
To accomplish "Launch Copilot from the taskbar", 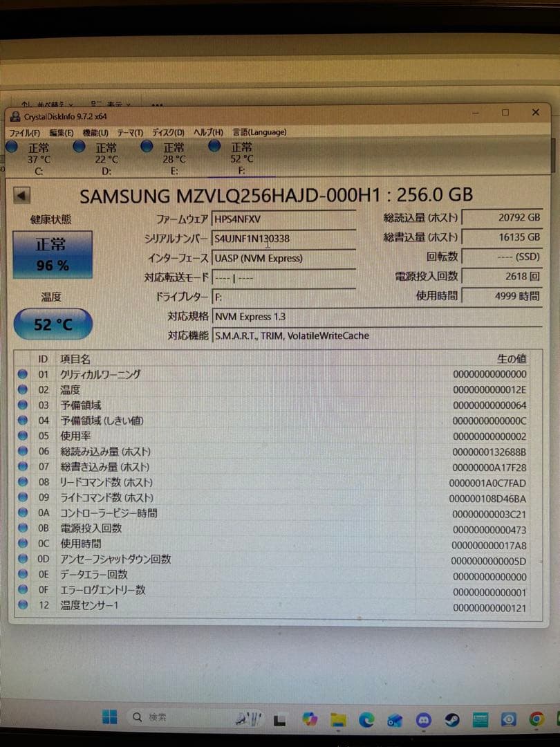I will 310,719.
